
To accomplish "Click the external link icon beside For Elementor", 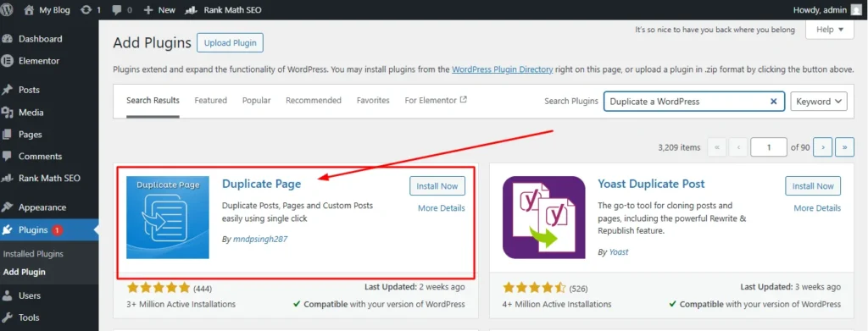I will (464, 100).
